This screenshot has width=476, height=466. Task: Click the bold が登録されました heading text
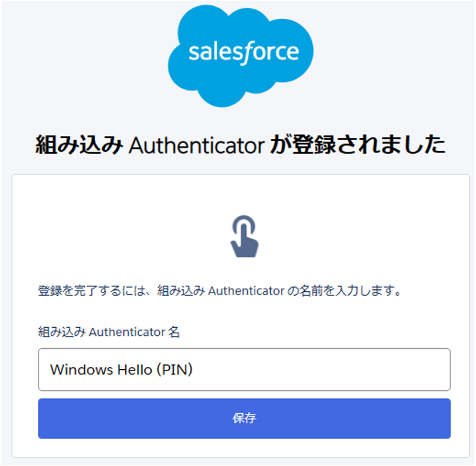click(358, 145)
